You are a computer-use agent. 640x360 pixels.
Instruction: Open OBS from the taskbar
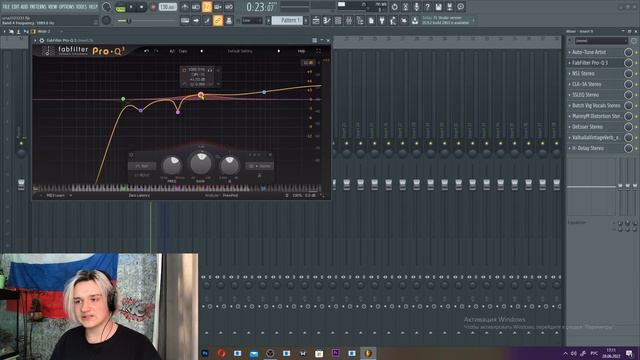click(270, 353)
